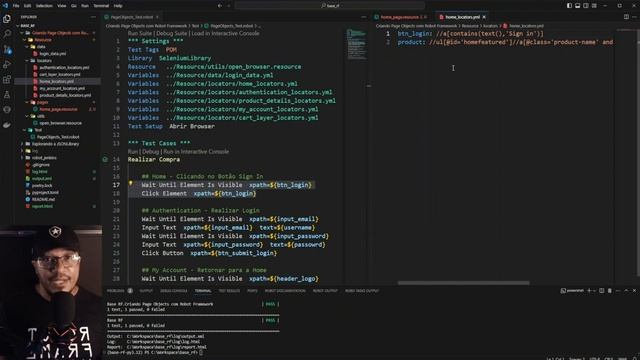Open right editor group more actions ellipsis

[x=634, y=17]
